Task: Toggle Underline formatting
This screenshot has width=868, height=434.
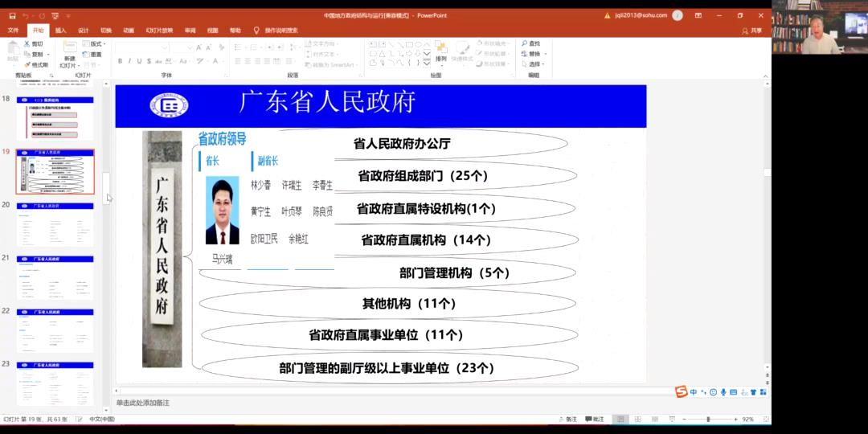Action: pos(139,61)
